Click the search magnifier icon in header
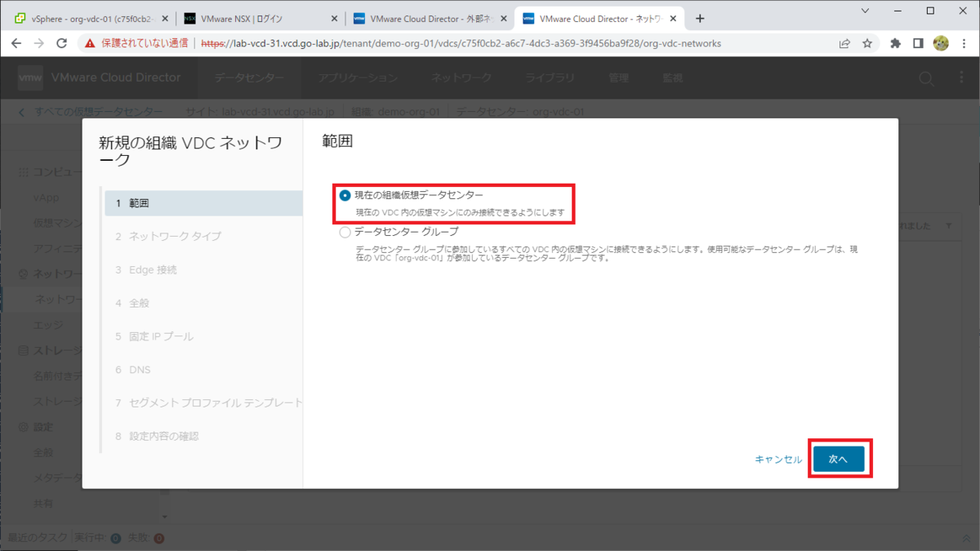Image resolution: width=980 pixels, height=551 pixels. 926,78
